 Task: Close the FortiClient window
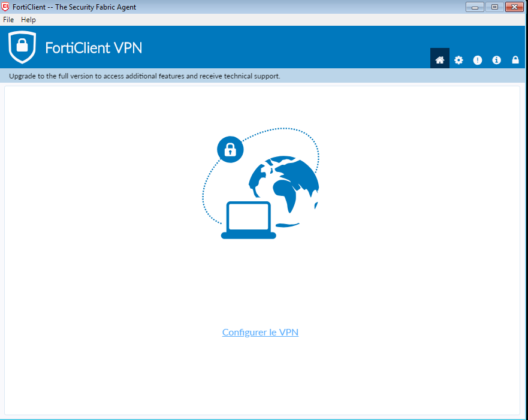pyautogui.click(x=514, y=7)
